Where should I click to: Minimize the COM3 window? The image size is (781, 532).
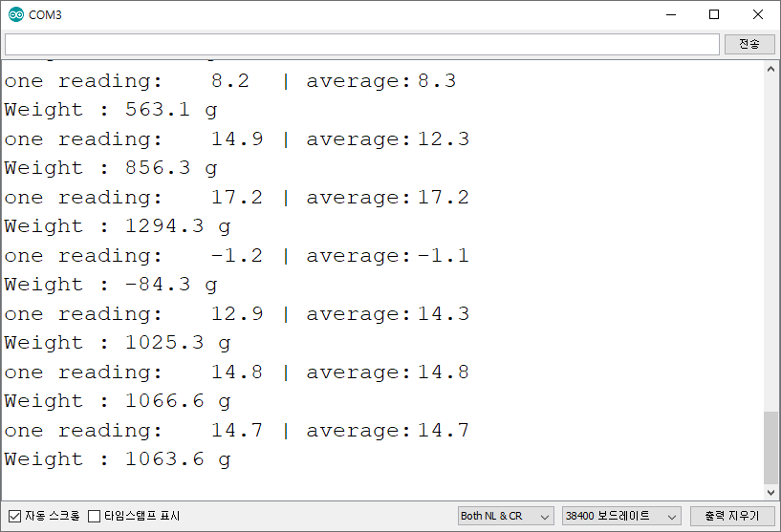coord(671,15)
